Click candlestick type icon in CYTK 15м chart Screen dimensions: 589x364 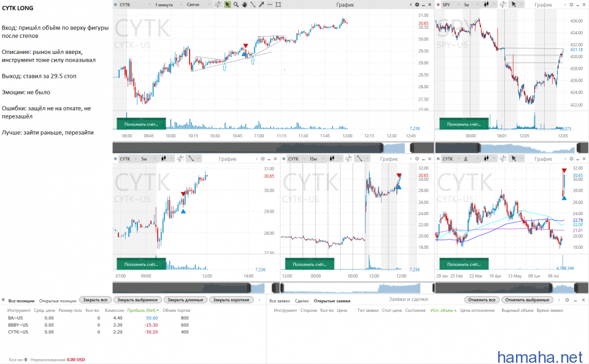(332, 159)
